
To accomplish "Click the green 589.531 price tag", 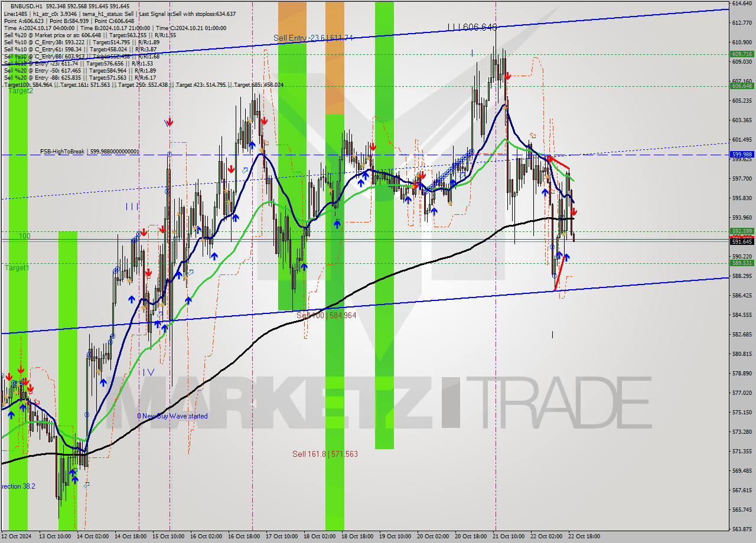I will (742, 263).
